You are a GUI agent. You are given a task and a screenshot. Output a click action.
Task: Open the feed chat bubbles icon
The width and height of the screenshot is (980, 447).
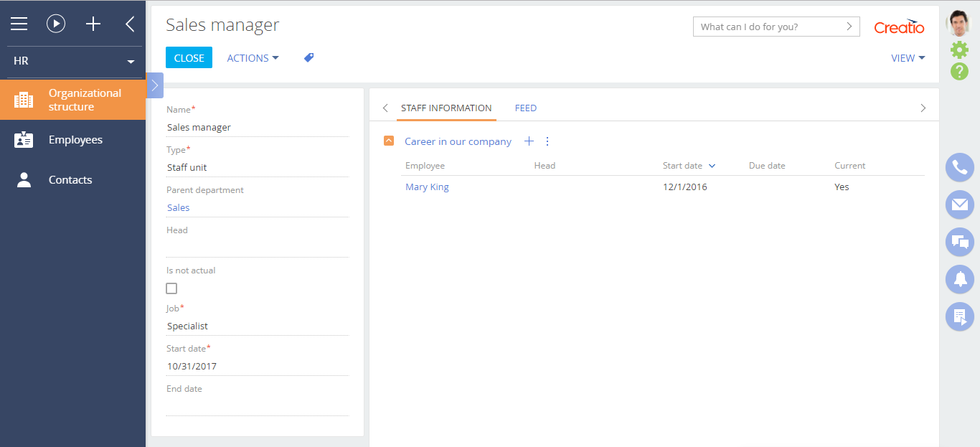(959, 242)
